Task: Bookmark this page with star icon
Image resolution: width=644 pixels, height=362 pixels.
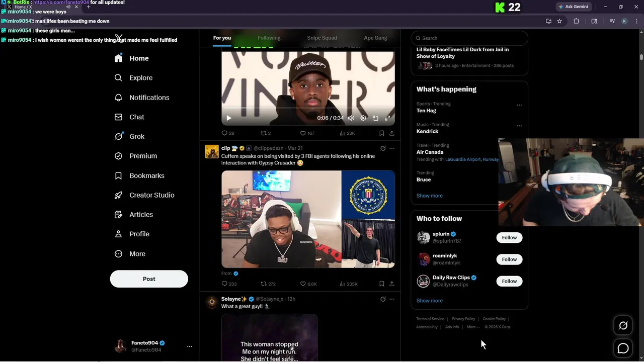Action: [x=559, y=21]
